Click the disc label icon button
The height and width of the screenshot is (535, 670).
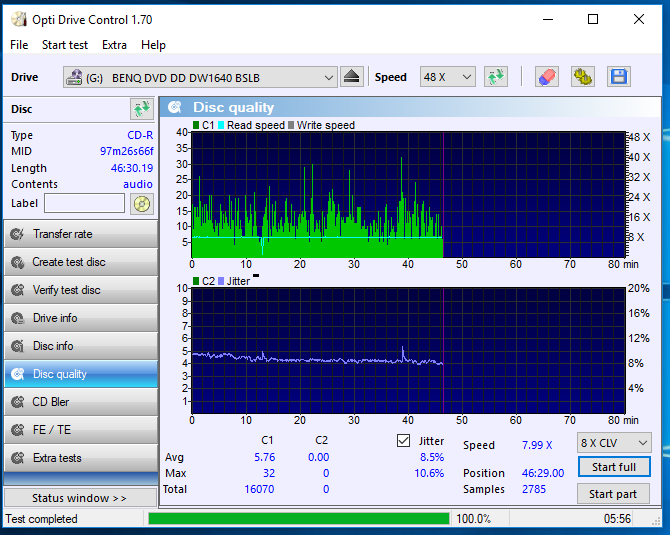[x=142, y=204]
